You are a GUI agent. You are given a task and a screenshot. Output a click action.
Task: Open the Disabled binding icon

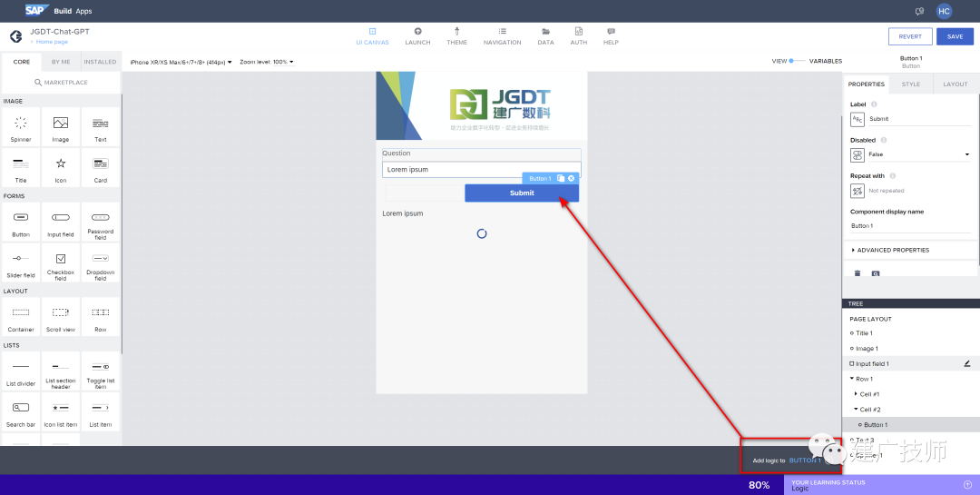pyautogui.click(x=857, y=154)
